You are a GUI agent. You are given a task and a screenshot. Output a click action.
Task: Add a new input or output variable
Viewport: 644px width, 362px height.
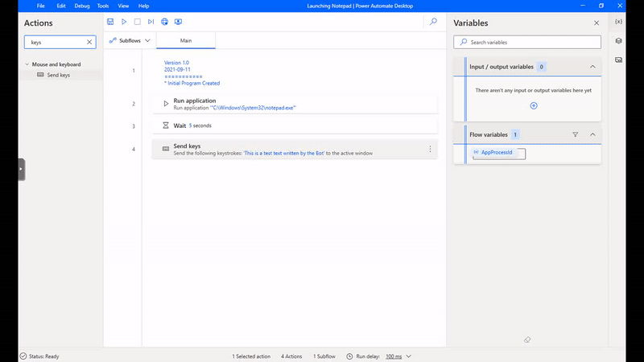pos(534,106)
